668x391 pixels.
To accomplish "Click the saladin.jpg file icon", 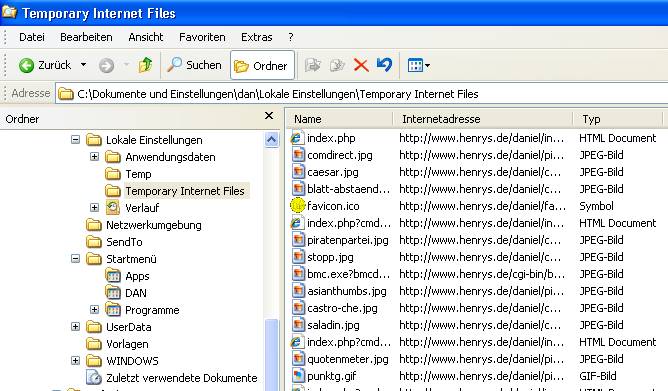I will pyautogui.click(x=298, y=325).
